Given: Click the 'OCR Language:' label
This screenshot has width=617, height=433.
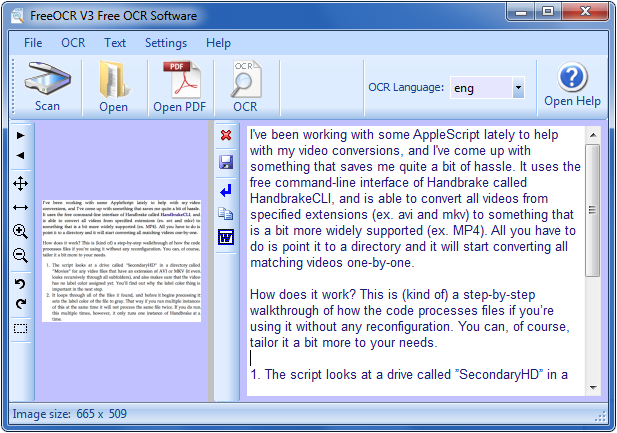Looking at the screenshot, I should (406, 87).
